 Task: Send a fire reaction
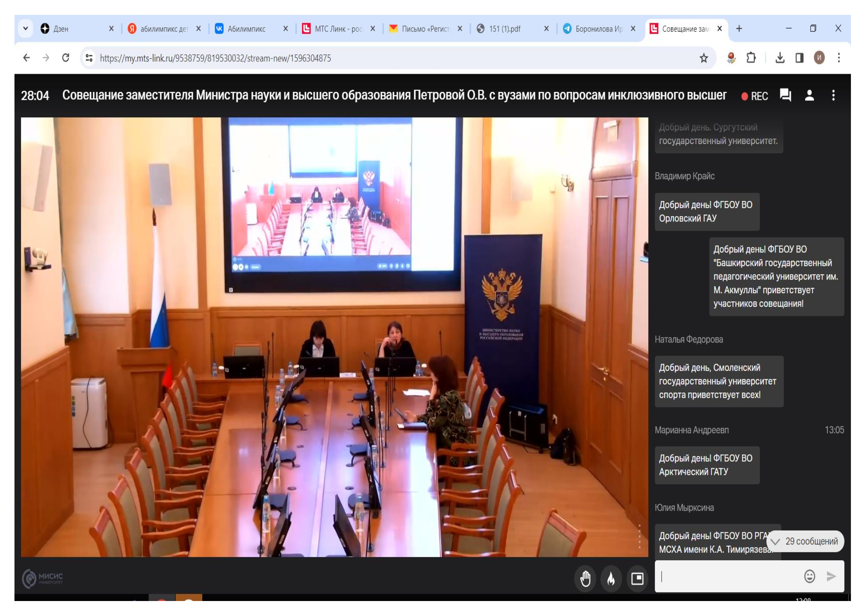(x=611, y=578)
